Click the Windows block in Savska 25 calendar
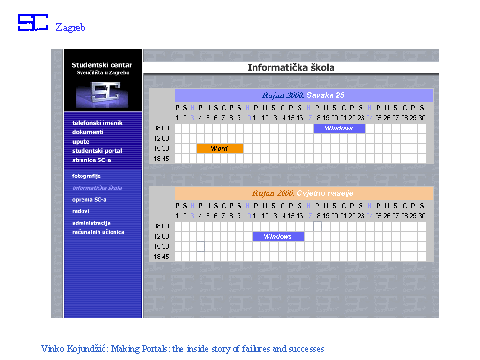This screenshot has height=360, width=480. pos(339,128)
